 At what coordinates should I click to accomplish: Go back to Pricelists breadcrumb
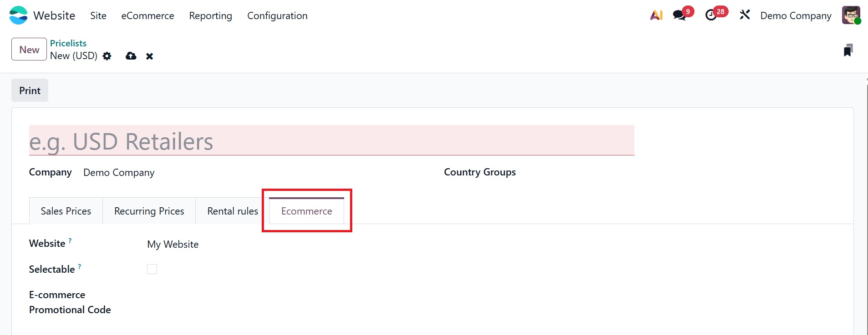[x=68, y=43]
